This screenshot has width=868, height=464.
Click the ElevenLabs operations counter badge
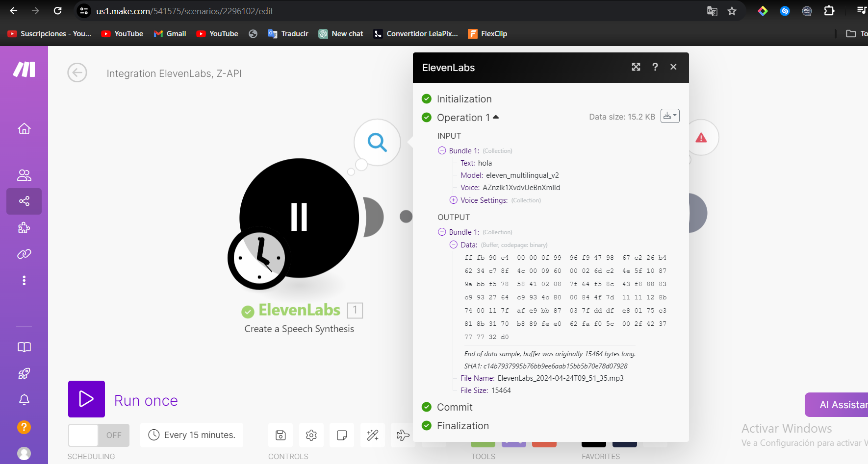tap(355, 310)
